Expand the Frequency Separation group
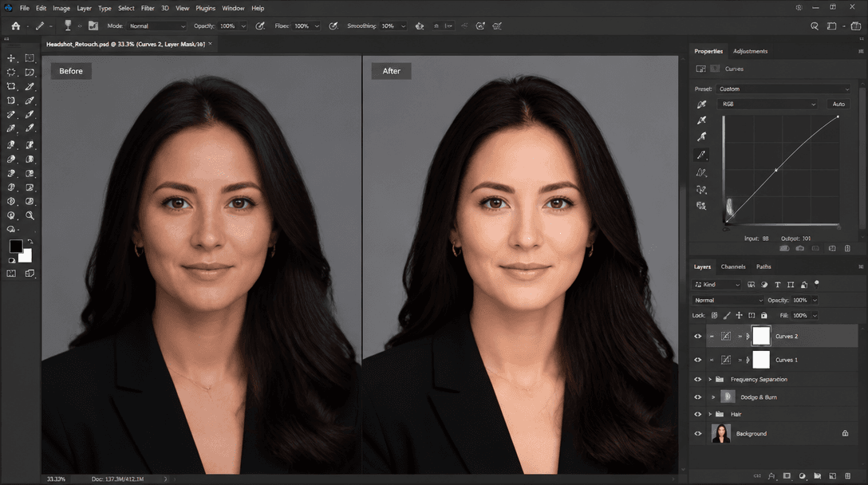The height and width of the screenshot is (485, 868). coord(710,379)
